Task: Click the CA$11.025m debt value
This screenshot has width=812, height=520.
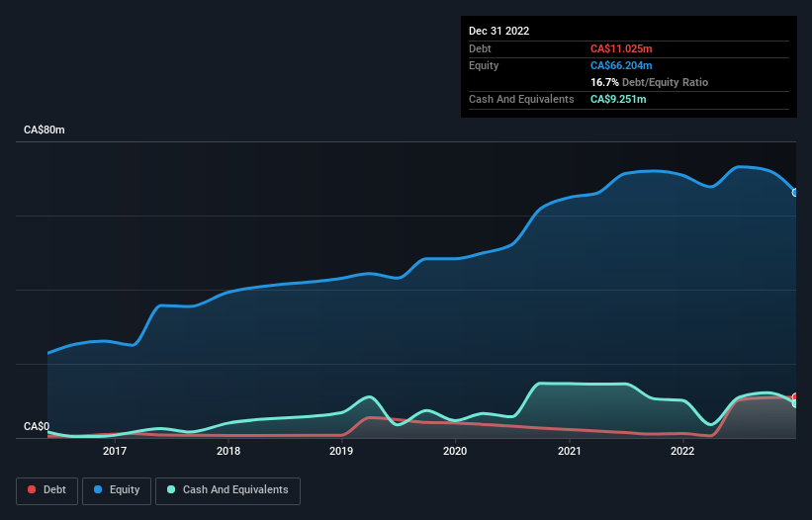Action: pos(621,48)
